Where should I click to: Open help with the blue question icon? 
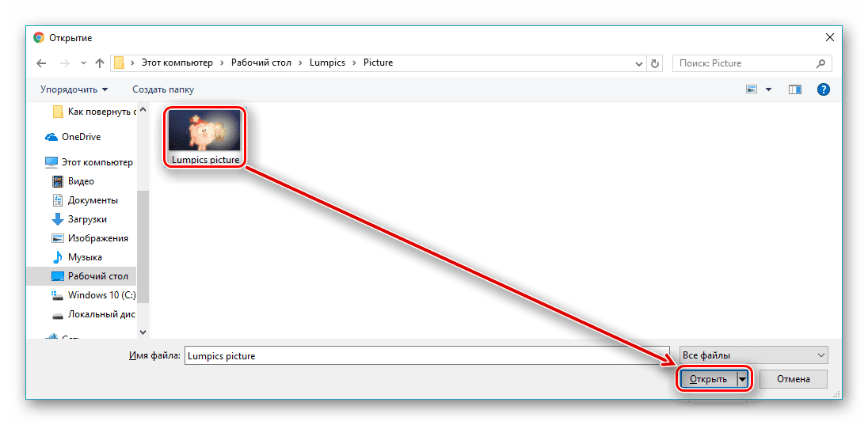point(824,89)
